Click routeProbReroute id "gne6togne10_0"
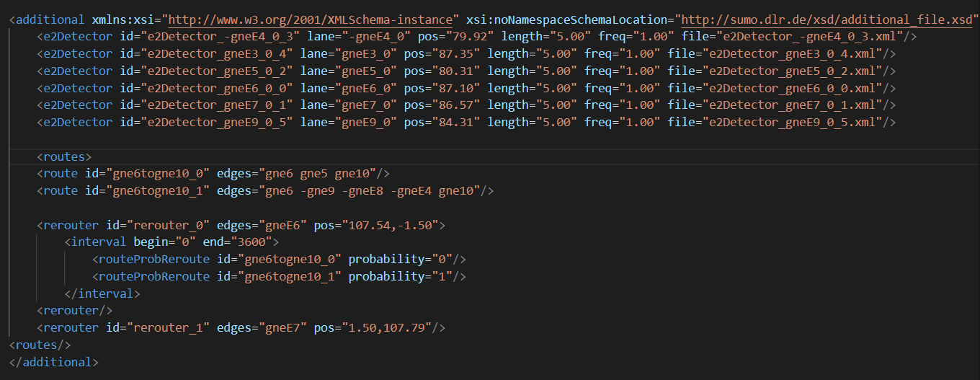 [x=290, y=259]
